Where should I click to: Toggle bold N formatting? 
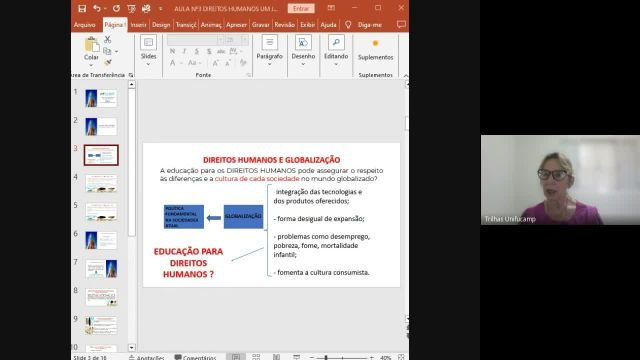click(x=173, y=51)
